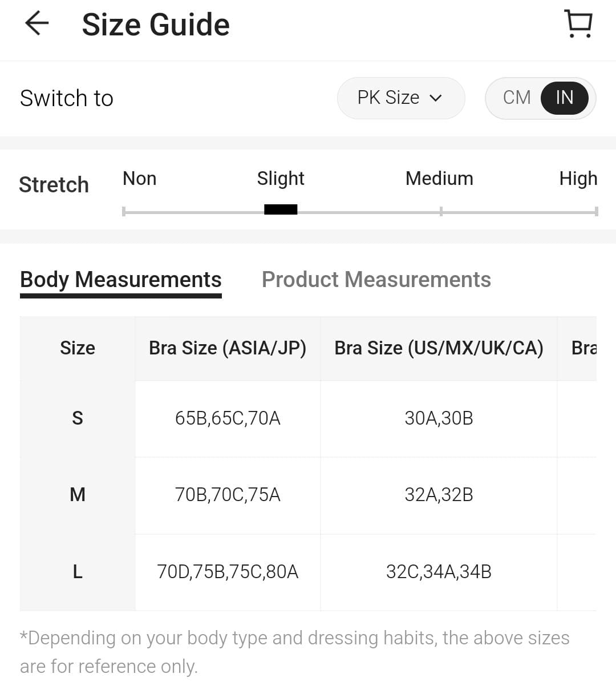
Task: Click the PK Size chevron arrow
Action: click(x=436, y=98)
